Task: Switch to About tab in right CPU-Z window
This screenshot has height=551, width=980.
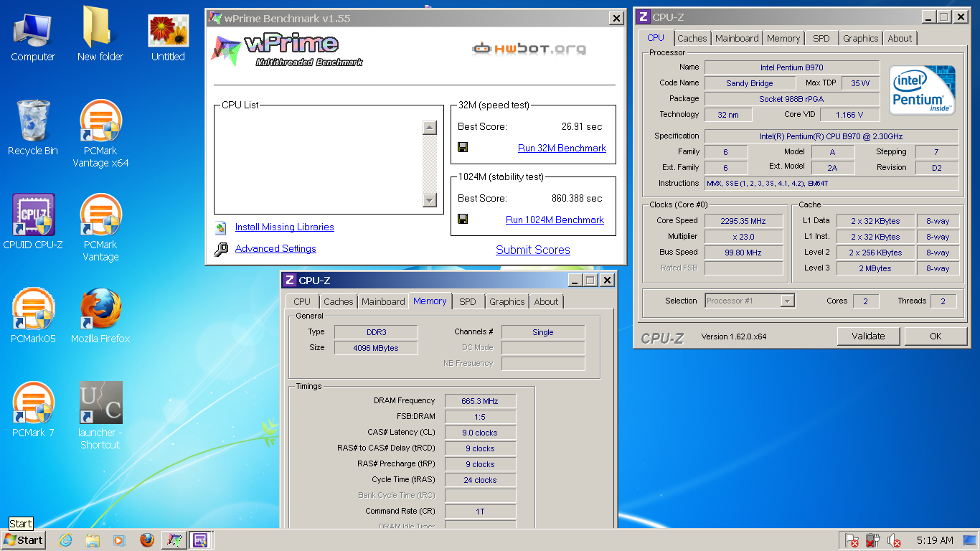Action: point(900,39)
